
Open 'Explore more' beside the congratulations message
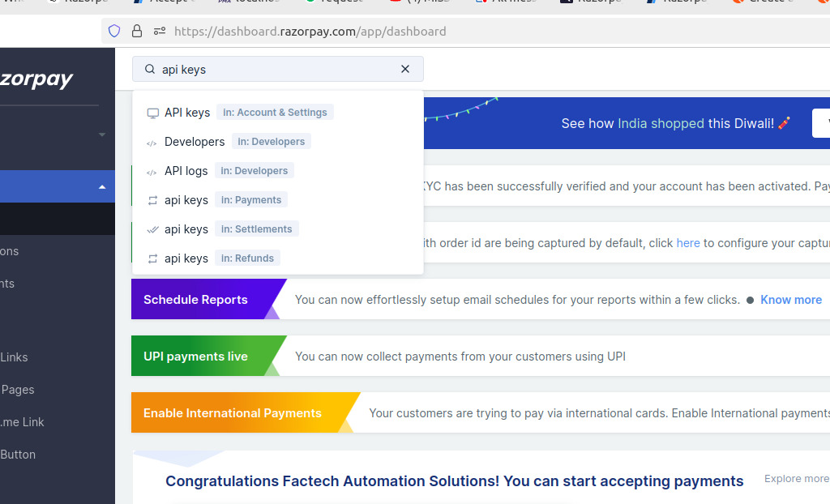tap(795, 478)
